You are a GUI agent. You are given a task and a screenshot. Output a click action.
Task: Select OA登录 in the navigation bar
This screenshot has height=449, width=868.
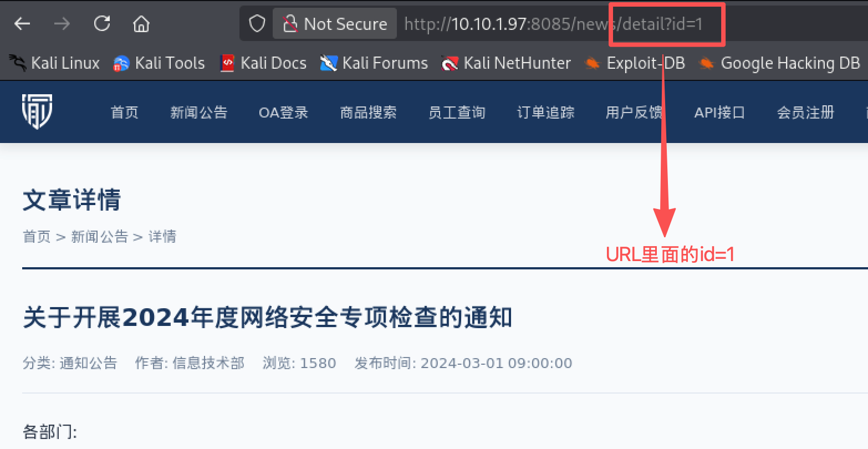click(x=283, y=113)
